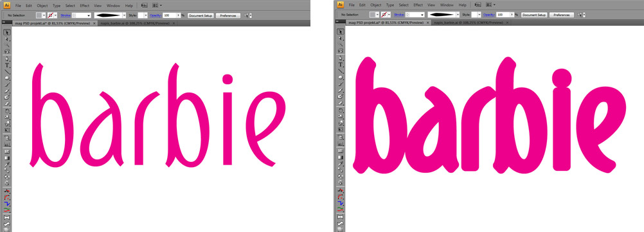Select the Lasso tool in right window
This screenshot has width=644, height=232.
(x=341, y=51)
